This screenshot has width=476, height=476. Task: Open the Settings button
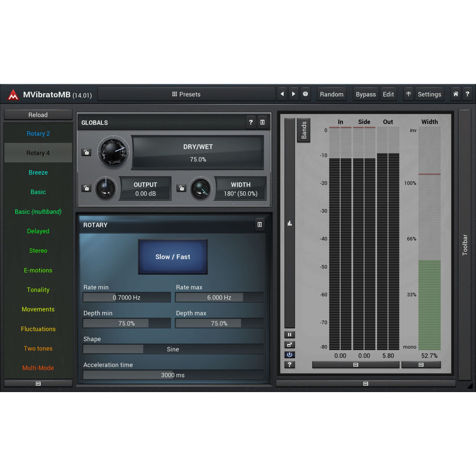(429, 94)
